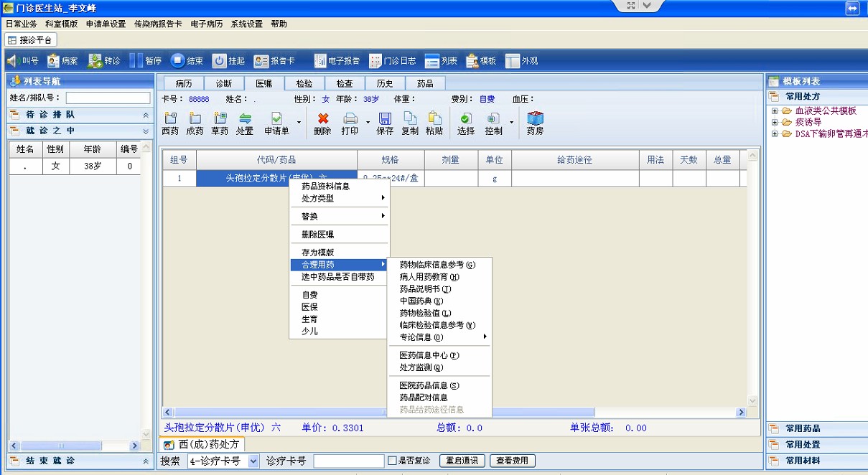
Task: Click the 转诊 referral icon
Action: [95, 61]
